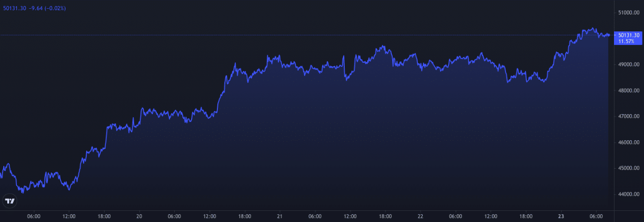Click the 44000.00 price axis label
Screen dimensions: 644x222
(628, 194)
